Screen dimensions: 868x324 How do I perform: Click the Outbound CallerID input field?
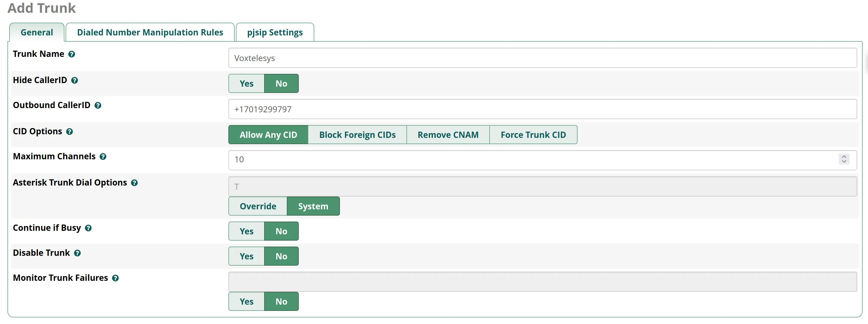pos(542,109)
